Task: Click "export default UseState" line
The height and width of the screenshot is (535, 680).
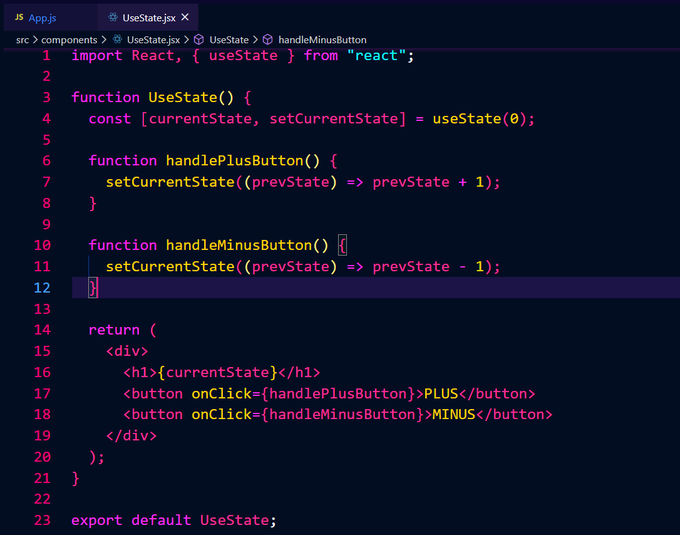Action: coord(173,520)
